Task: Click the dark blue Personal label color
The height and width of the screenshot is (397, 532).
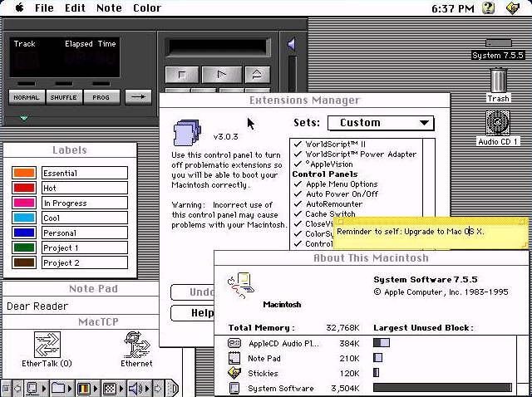Action: (x=24, y=233)
